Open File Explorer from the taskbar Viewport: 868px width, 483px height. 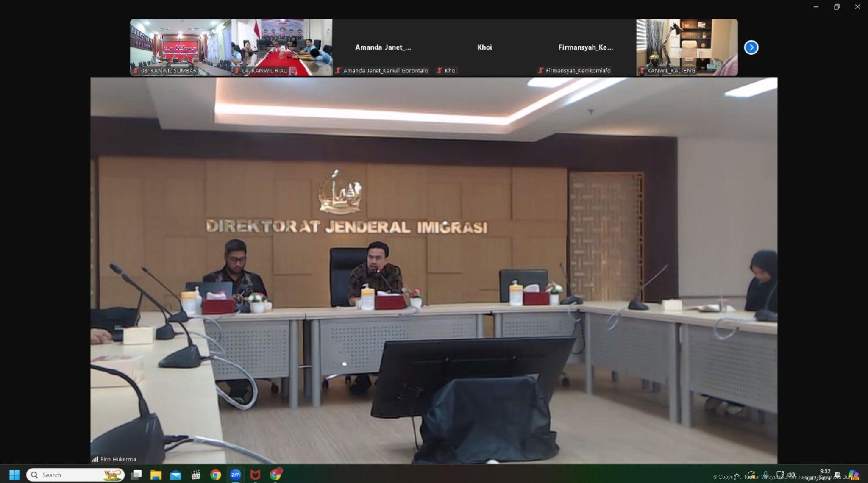[x=156, y=475]
